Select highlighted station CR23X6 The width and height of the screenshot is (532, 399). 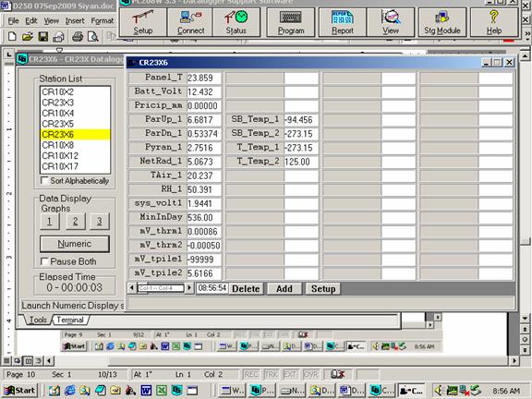click(76, 134)
